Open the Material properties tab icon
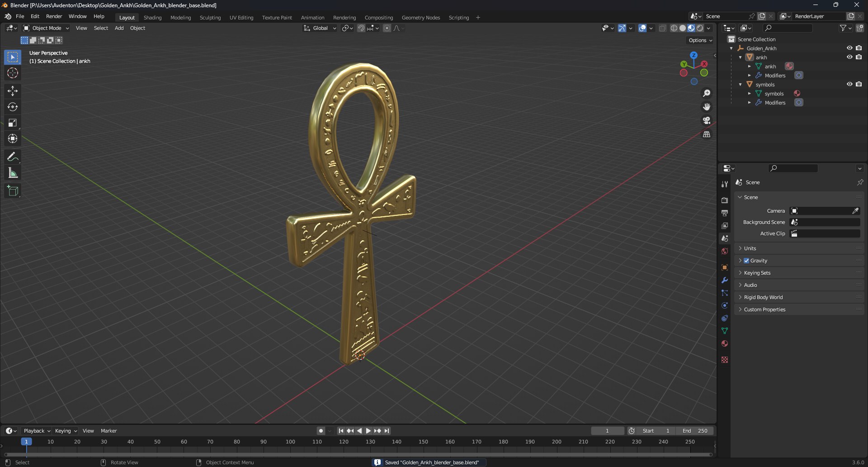This screenshot has height=467, width=868. pyautogui.click(x=725, y=343)
